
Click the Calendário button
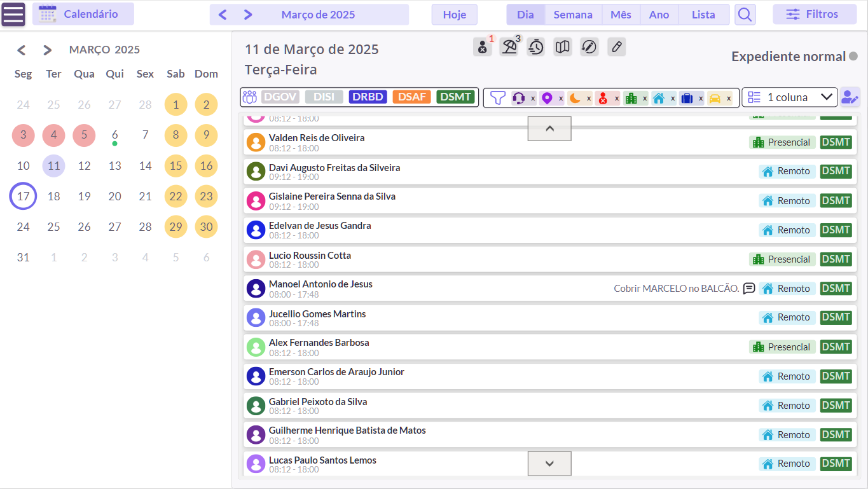tap(83, 14)
